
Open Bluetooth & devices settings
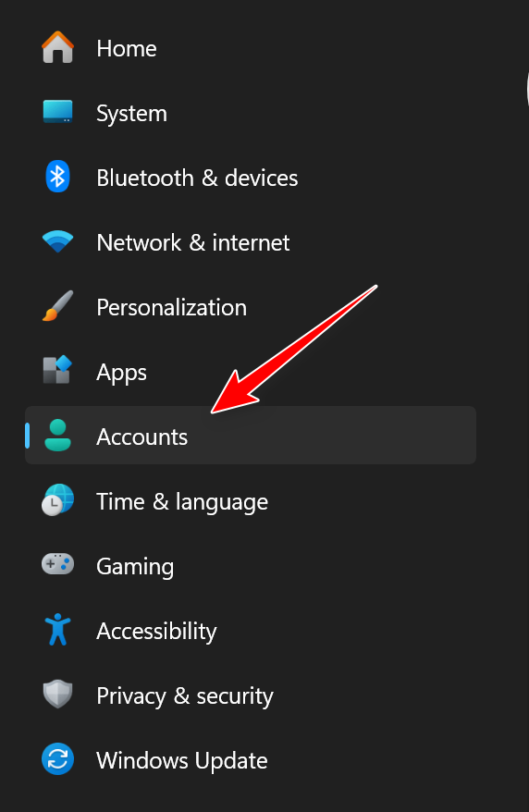pos(197,178)
